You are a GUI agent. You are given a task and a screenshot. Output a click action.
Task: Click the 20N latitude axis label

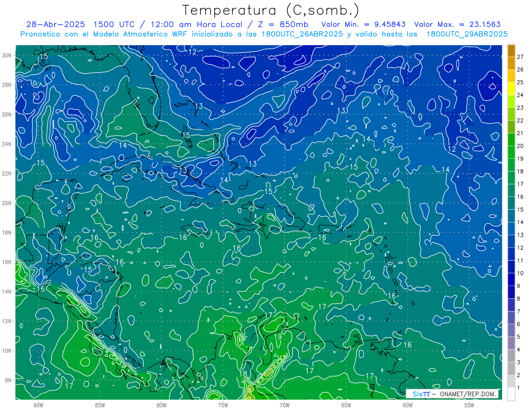coord(7,203)
